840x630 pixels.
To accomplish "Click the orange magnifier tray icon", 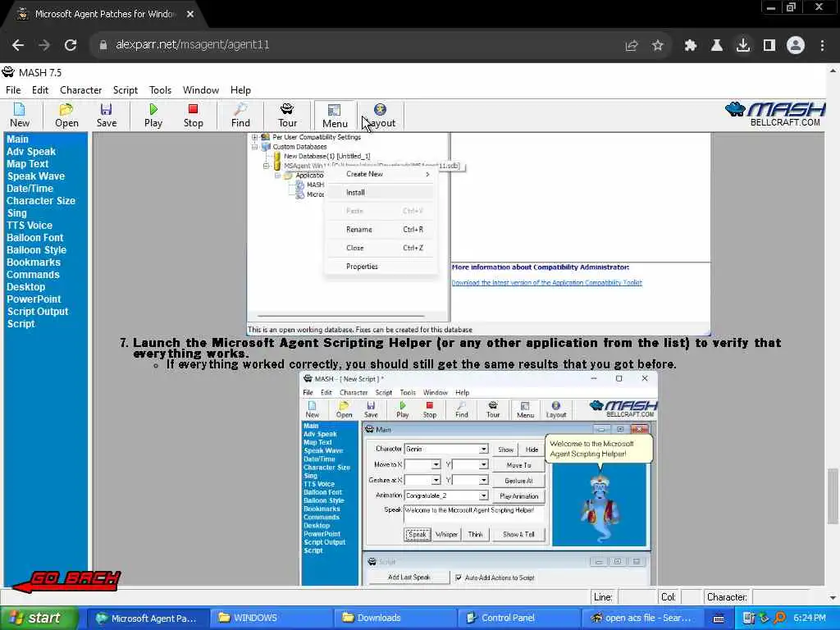I will [x=779, y=619].
